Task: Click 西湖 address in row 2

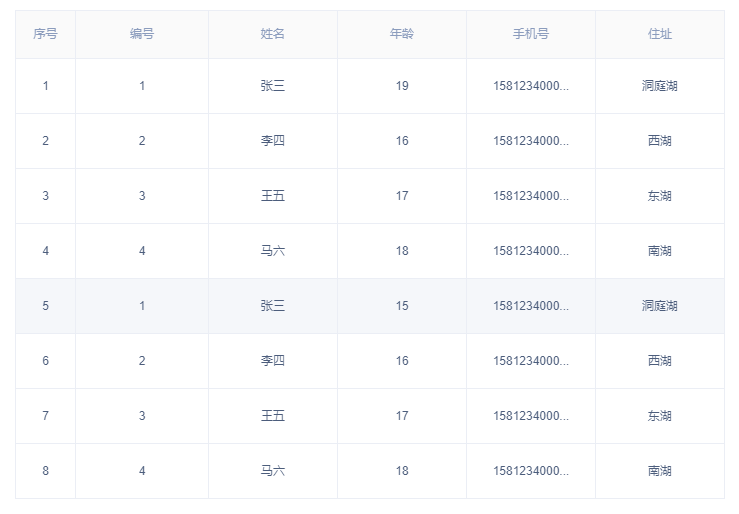Action: 660,141
